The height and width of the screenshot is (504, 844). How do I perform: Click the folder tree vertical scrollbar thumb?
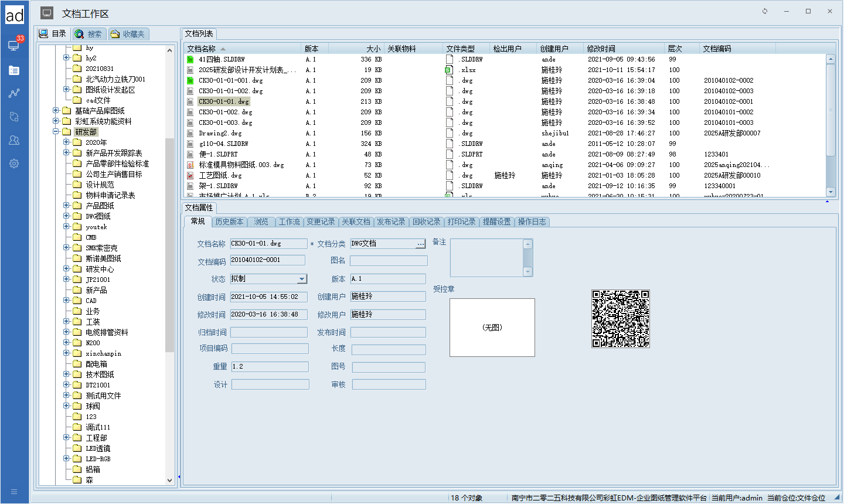(170, 245)
